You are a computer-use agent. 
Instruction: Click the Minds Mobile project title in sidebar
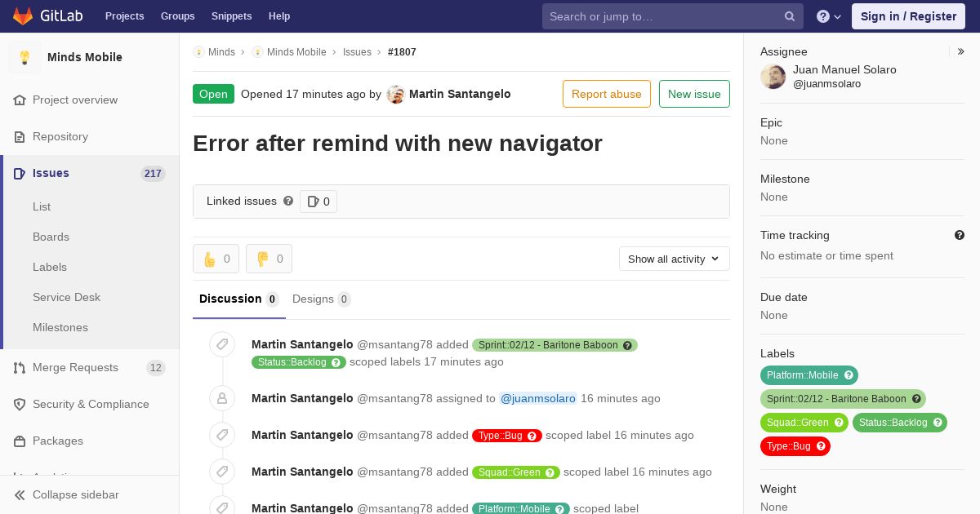click(x=85, y=57)
